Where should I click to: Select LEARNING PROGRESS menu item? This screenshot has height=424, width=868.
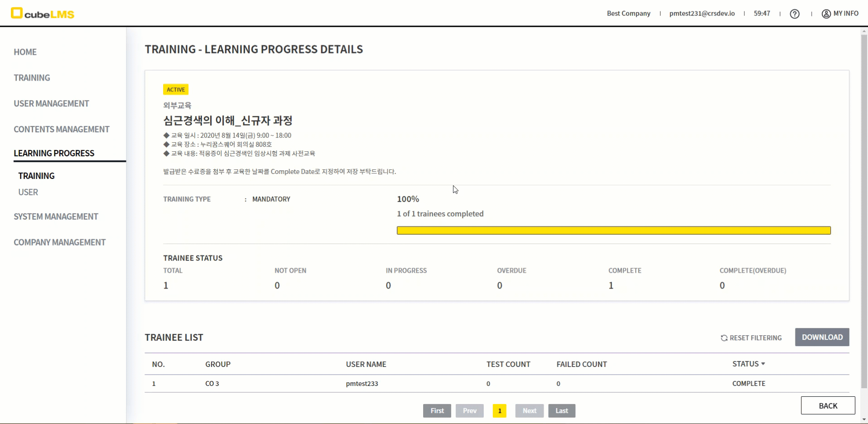(x=54, y=153)
